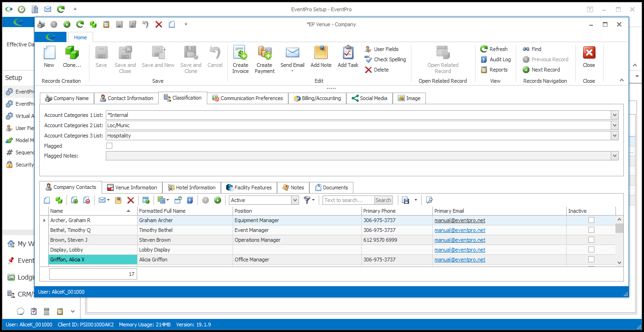
Task: Click the green cubes clone icon in contacts toolbar
Action: (59, 200)
